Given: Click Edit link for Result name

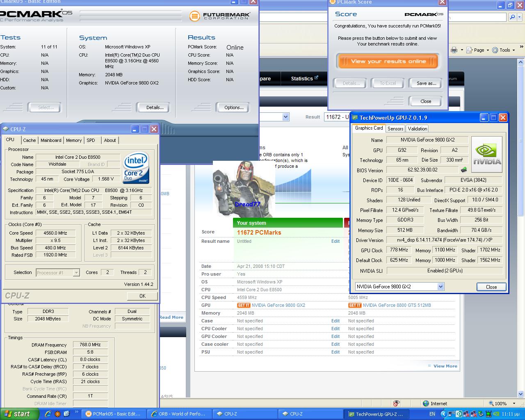Looking at the screenshot, I should (x=336, y=241).
